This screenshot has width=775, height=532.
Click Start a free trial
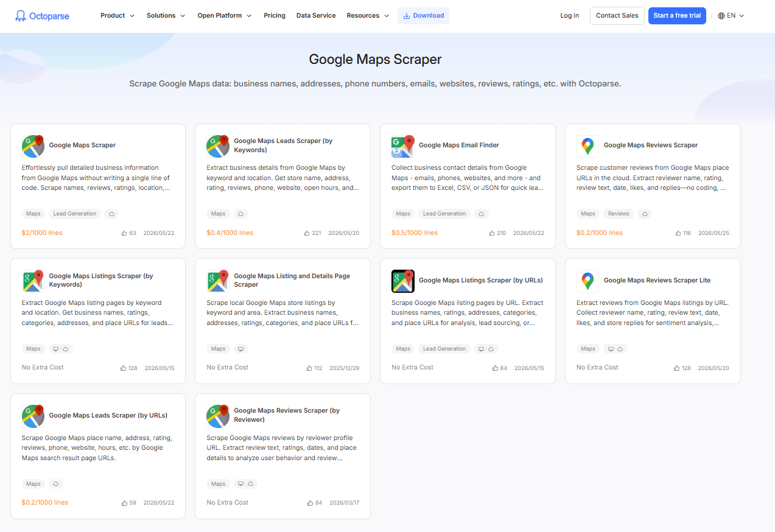click(677, 16)
